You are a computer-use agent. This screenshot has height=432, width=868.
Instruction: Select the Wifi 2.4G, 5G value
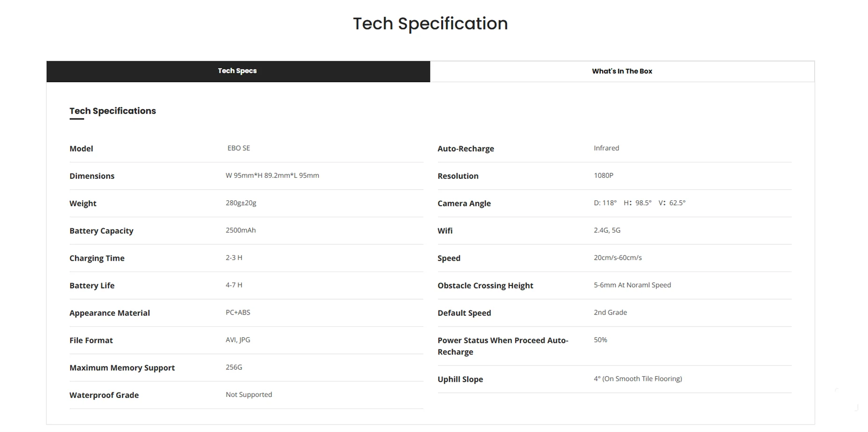pyautogui.click(x=607, y=230)
